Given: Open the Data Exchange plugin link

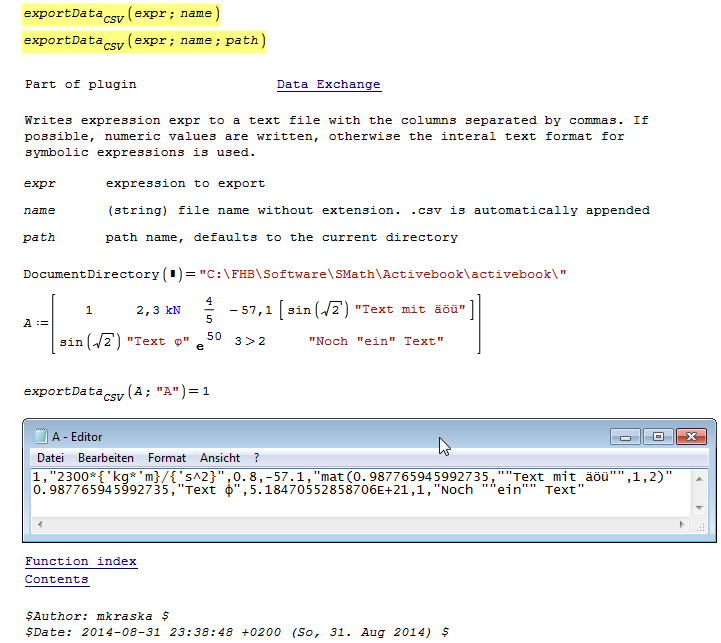Looking at the screenshot, I should pos(328,84).
